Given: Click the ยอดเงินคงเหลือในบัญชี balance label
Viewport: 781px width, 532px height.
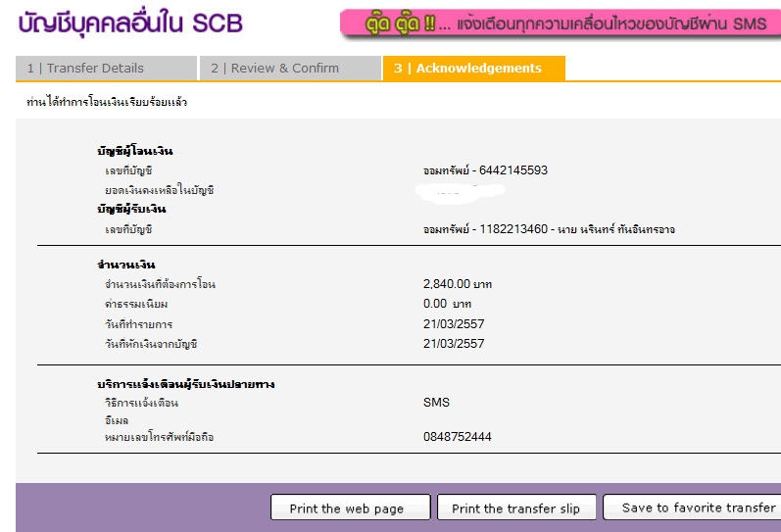Looking at the screenshot, I should point(160,190).
